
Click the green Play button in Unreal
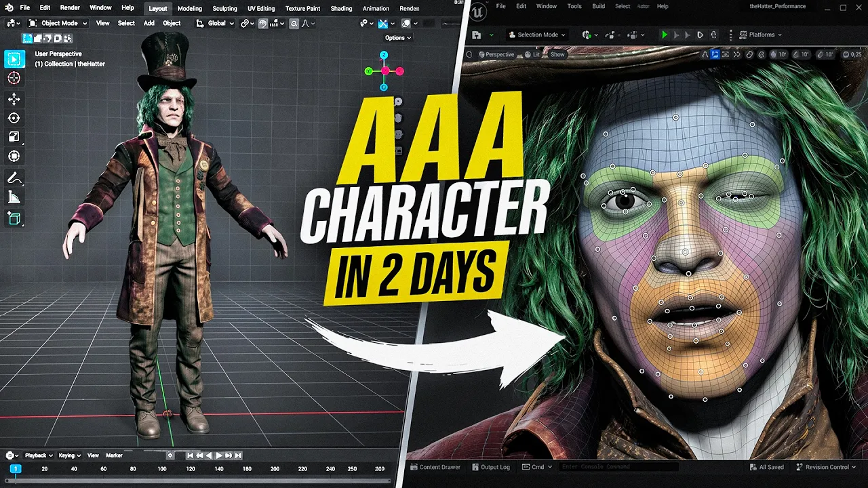[665, 35]
